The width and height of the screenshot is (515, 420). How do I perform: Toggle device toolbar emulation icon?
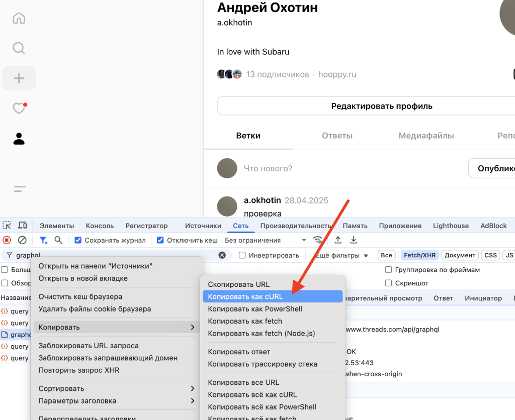tap(23, 226)
